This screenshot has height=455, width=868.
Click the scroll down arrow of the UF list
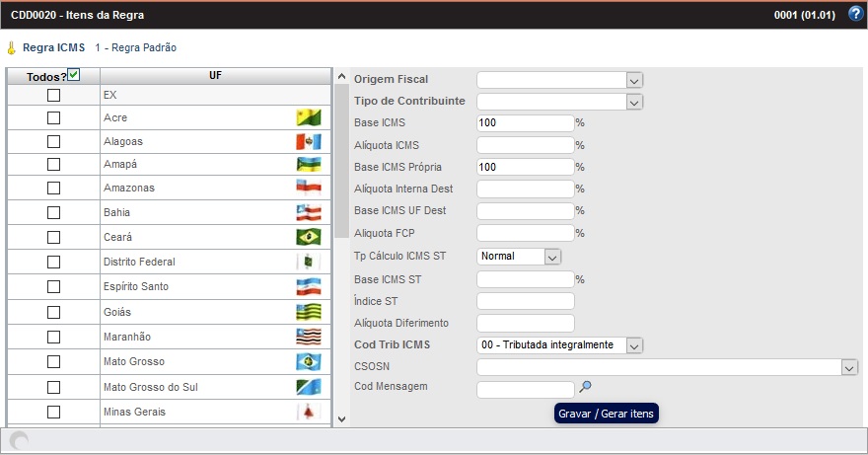(341, 418)
